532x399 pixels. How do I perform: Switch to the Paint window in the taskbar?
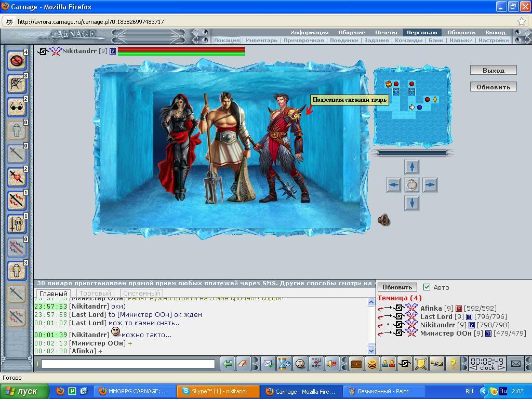(384, 391)
